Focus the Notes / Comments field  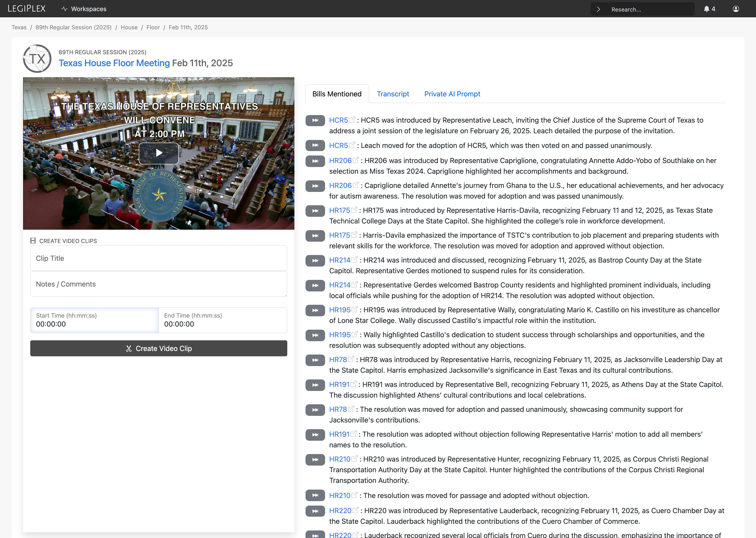click(159, 284)
